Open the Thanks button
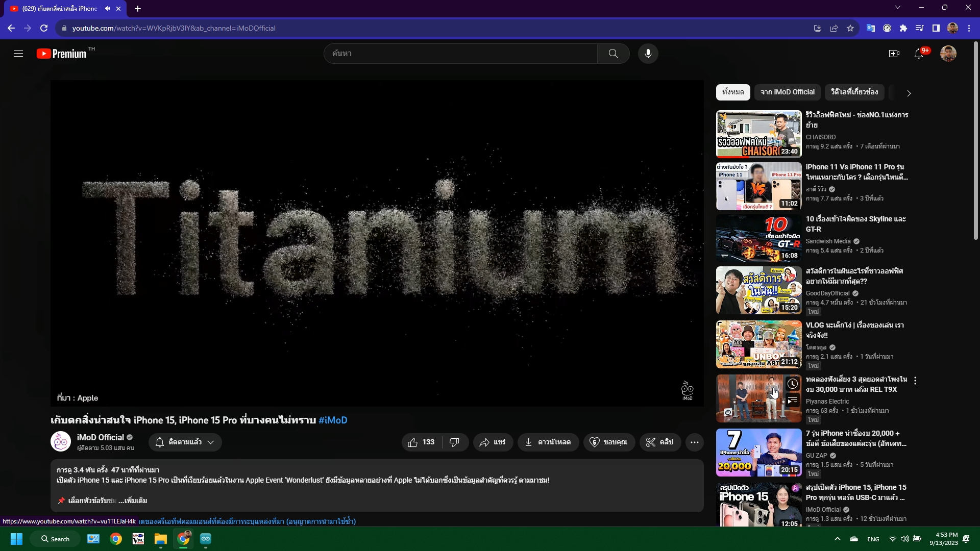This screenshot has width=980, height=551. [x=608, y=442]
